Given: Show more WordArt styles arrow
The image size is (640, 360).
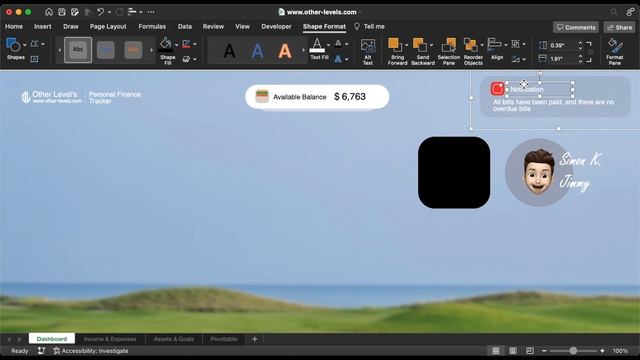Looking at the screenshot, I should (303, 50).
